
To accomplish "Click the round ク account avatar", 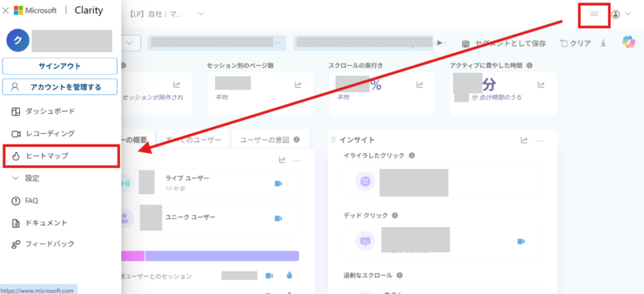I will pos(17,40).
